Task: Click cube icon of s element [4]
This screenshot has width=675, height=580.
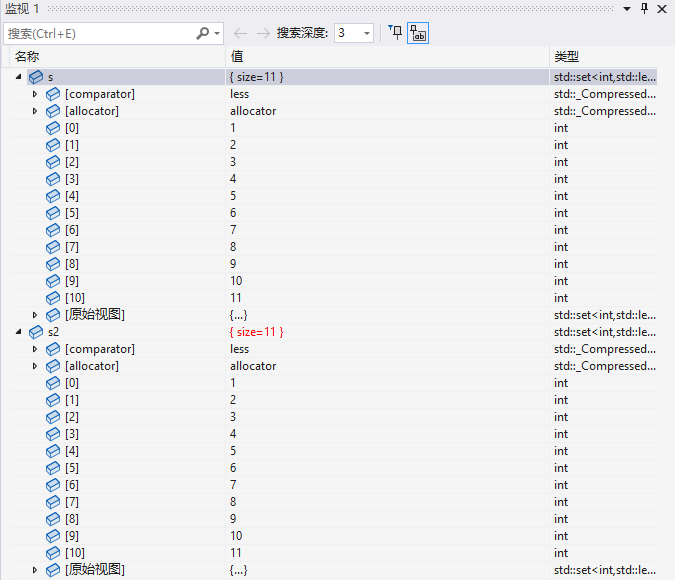Action: pyautogui.click(x=53, y=196)
